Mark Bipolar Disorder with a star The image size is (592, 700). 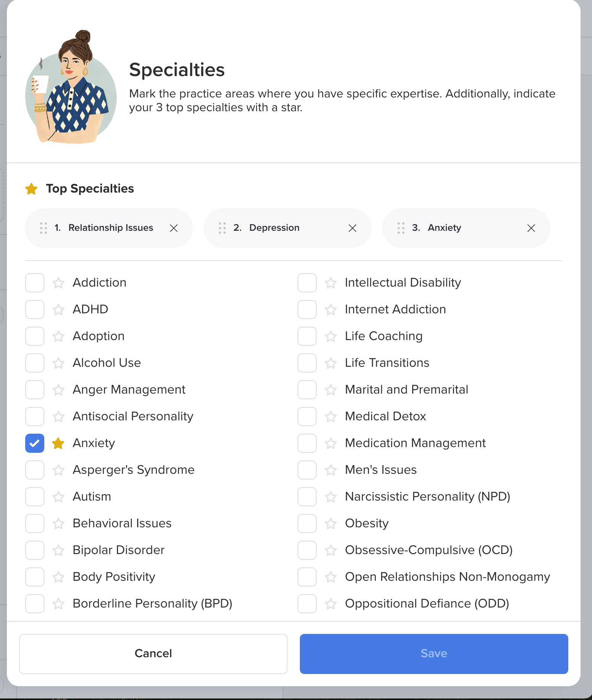click(x=58, y=550)
